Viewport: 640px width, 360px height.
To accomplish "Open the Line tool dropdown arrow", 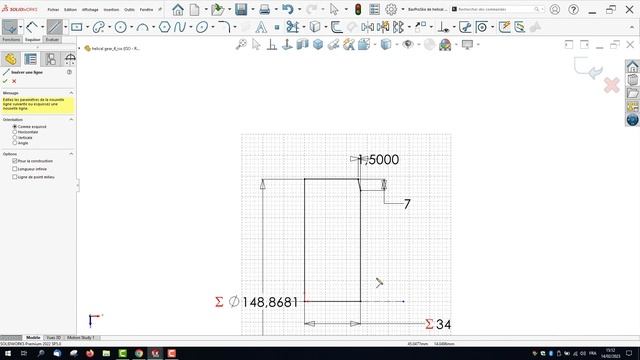I will coord(65,27).
